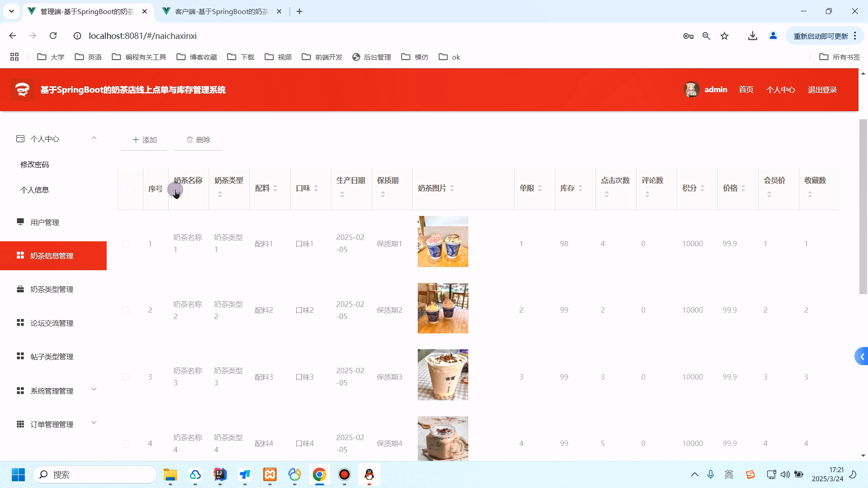The image size is (868, 488).
Task: Click the 奶茶类型管理 sidebar icon
Action: (x=20, y=289)
